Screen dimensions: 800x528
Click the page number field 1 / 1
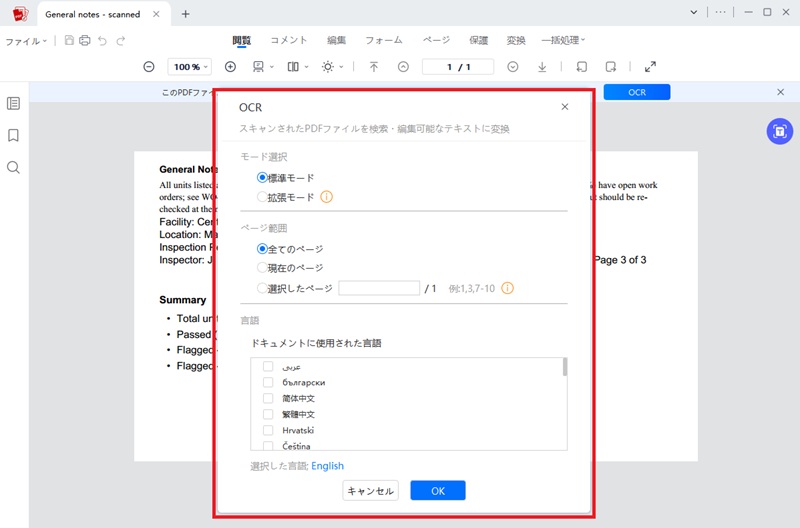(x=458, y=67)
